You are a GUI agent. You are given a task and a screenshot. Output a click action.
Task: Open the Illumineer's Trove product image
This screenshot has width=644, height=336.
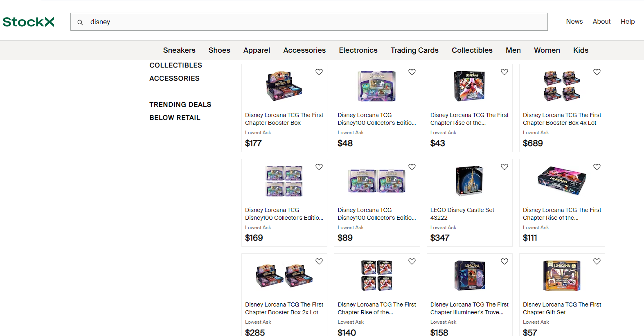(x=469, y=275)
